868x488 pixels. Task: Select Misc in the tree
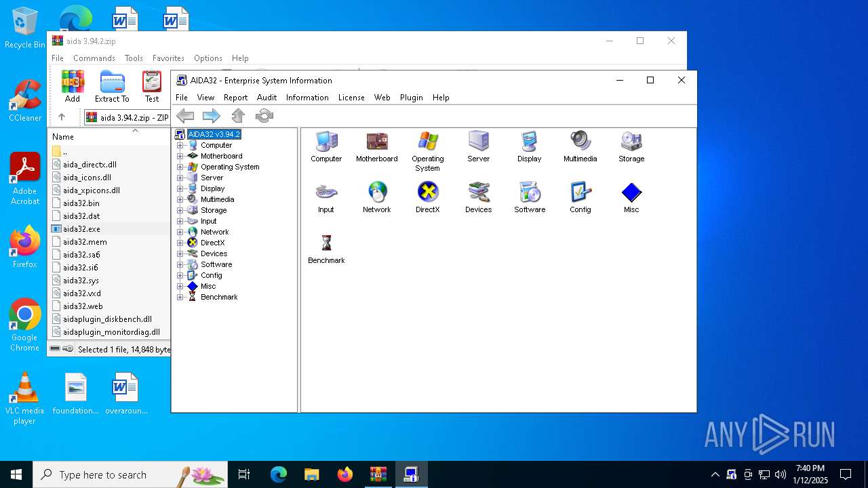[208, 286]
